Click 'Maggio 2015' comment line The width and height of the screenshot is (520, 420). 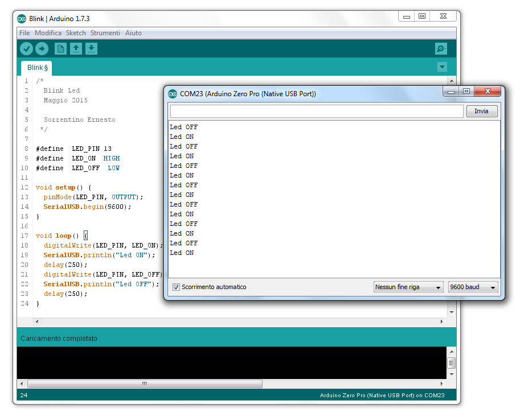65,100
